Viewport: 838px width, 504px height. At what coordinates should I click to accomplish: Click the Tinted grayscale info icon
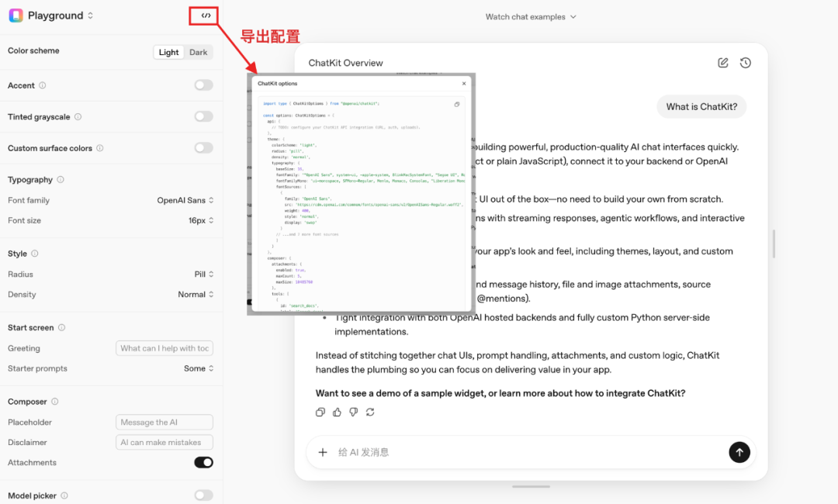click(x=78, y=117)
